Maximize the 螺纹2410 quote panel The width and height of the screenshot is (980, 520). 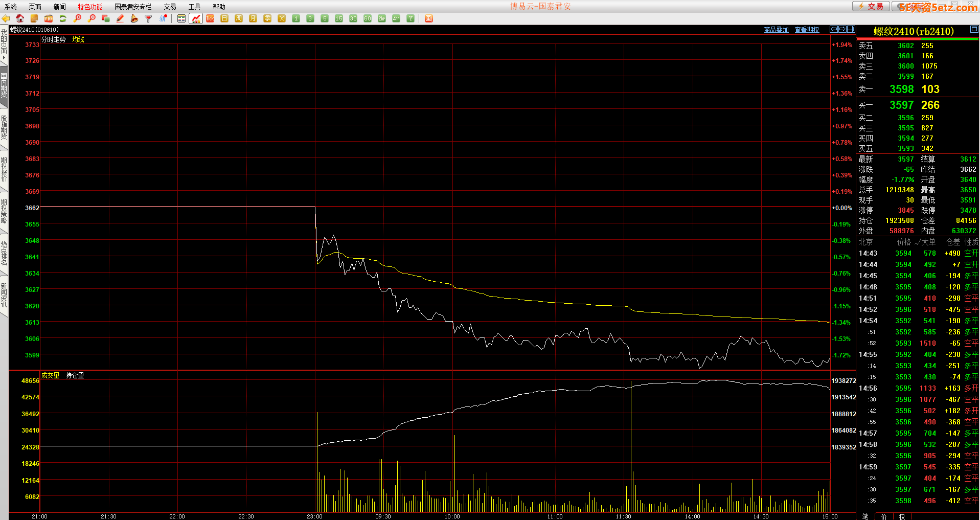pos(974,30)
